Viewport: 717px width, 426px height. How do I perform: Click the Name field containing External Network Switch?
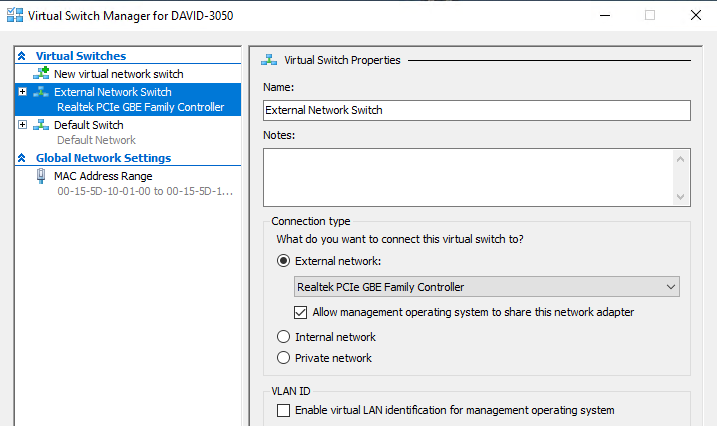pyautogui.click(x=476, y=110)
